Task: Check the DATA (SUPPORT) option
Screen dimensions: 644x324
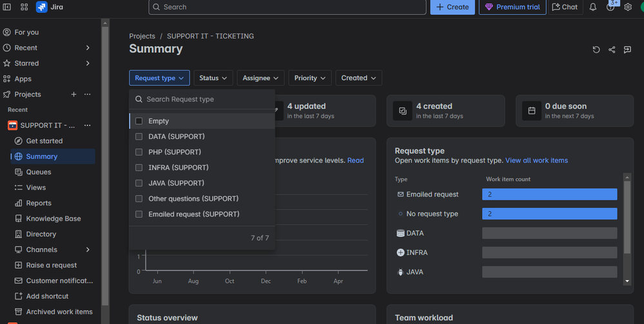Action: pos(139,137)
